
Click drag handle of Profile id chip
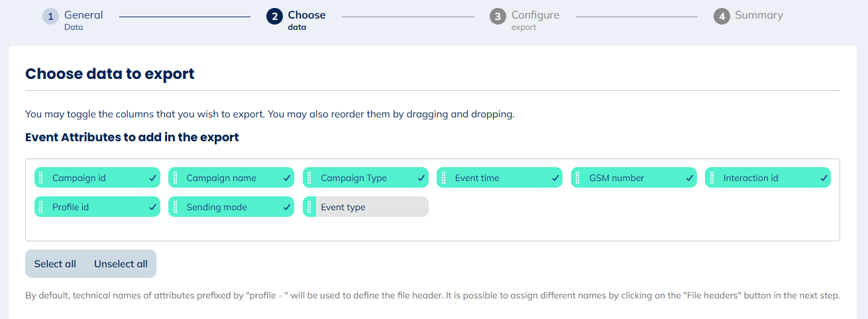click(x=41, y=207)
